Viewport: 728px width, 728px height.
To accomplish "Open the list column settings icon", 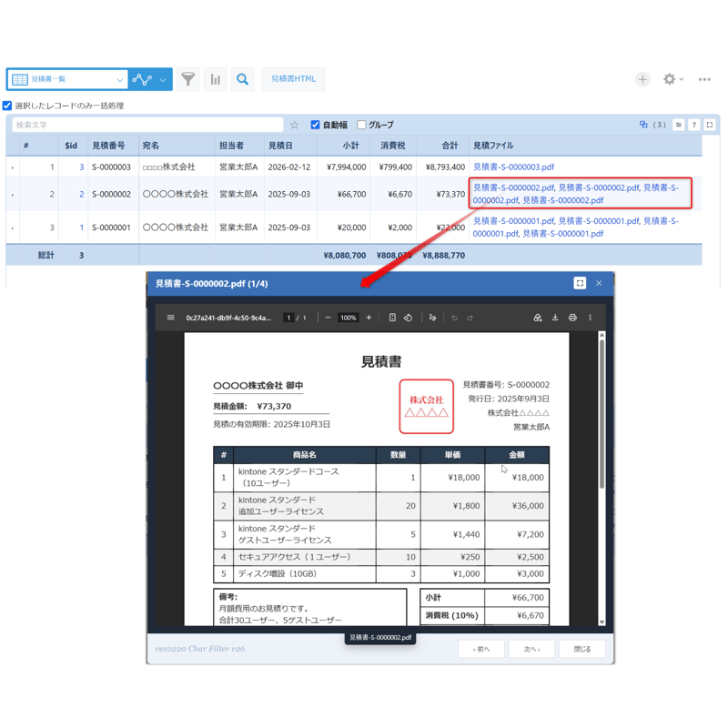I will [x=678, y=125].
